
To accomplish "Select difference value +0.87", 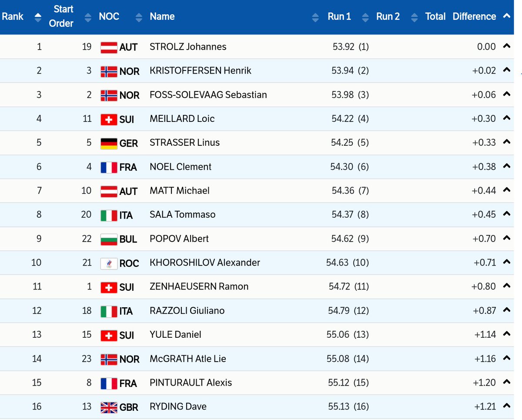I will tap(484, 311).
